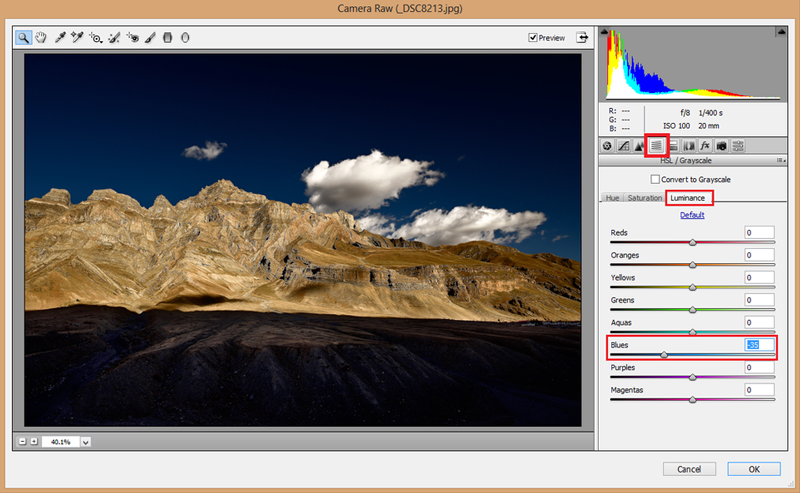
Task: Click the Oranges luminance slider handle
Action: point(693,264)
